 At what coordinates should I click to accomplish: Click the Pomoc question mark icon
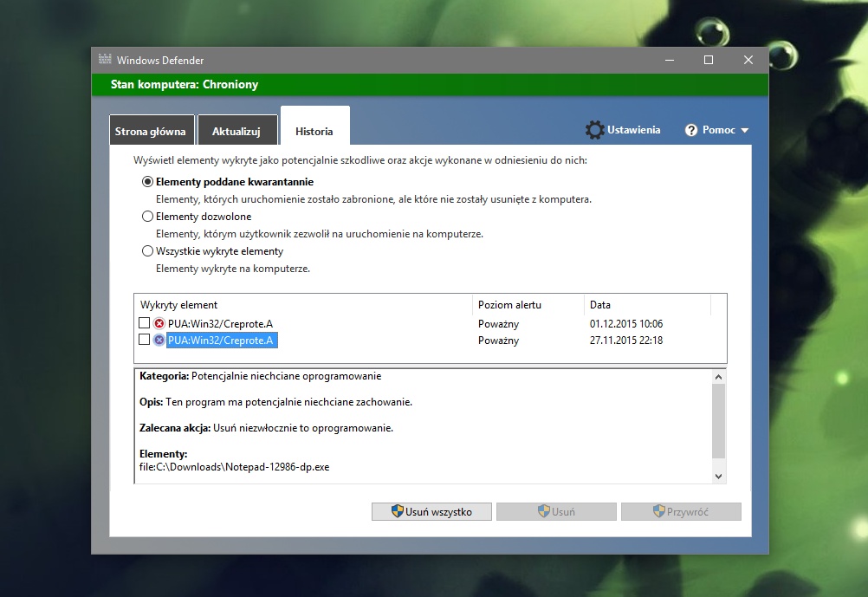tap(690, 129)
